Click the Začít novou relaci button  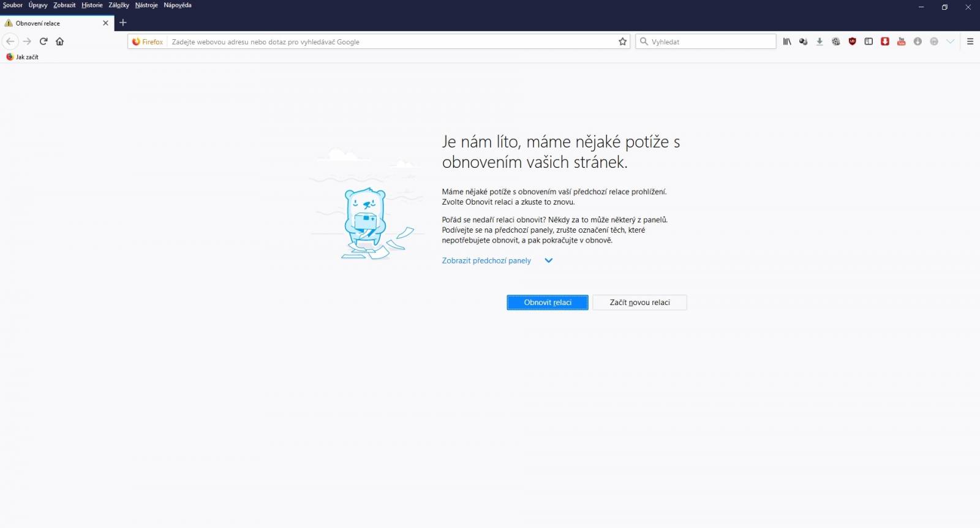click(639, 303)
